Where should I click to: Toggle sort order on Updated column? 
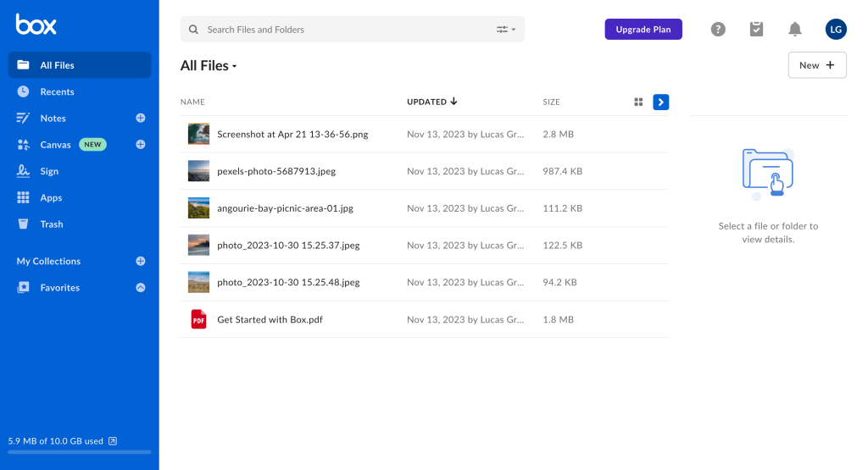[431, 102]
